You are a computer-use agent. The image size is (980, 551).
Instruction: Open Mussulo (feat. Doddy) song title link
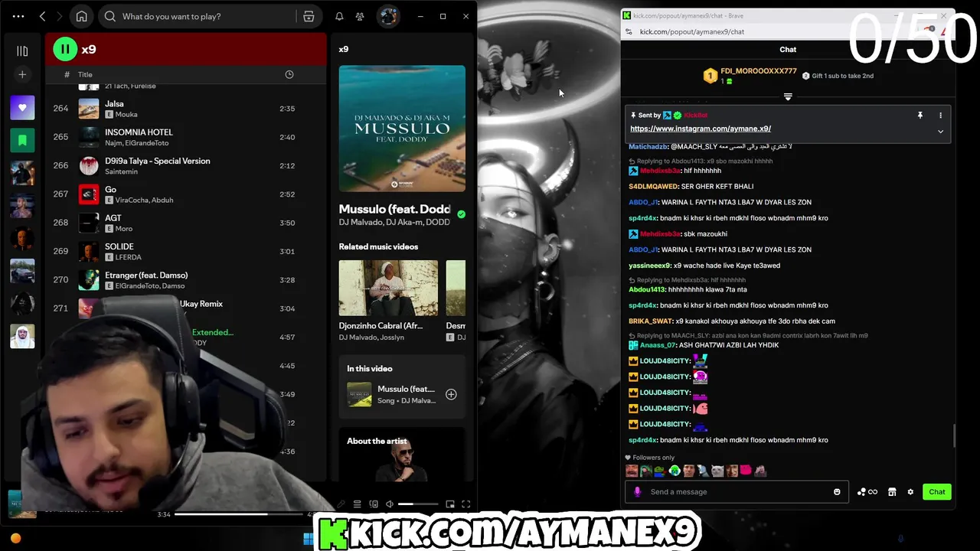[394, 209]
